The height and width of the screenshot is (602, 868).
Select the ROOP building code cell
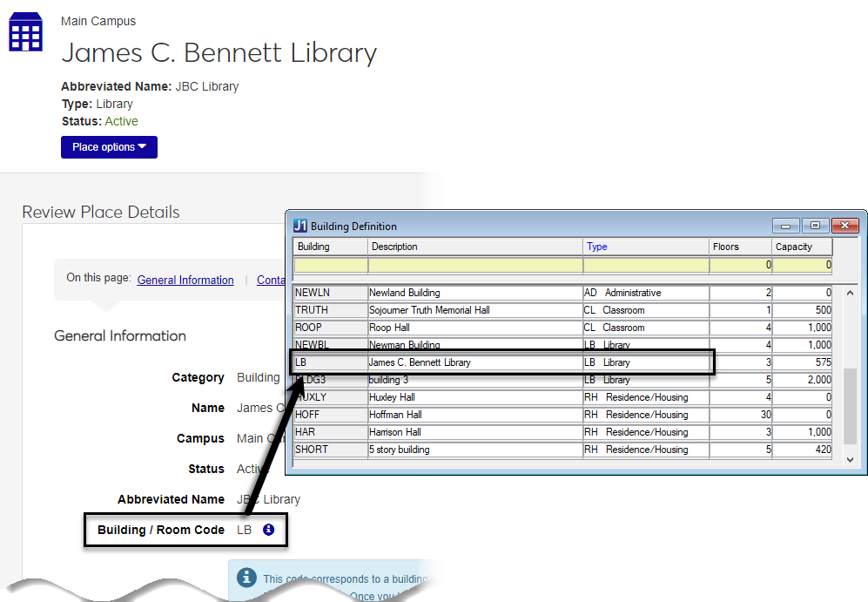(x=331, y=328)
